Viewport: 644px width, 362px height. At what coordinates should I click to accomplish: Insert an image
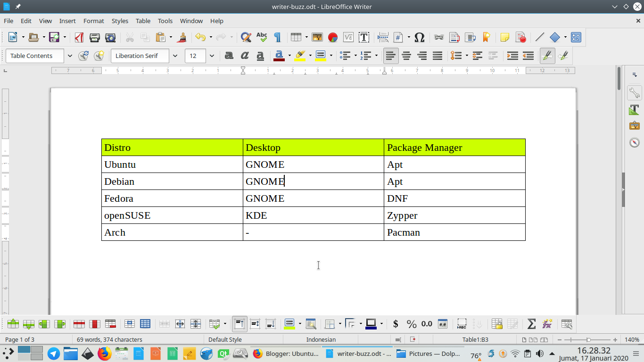[317, 37]
